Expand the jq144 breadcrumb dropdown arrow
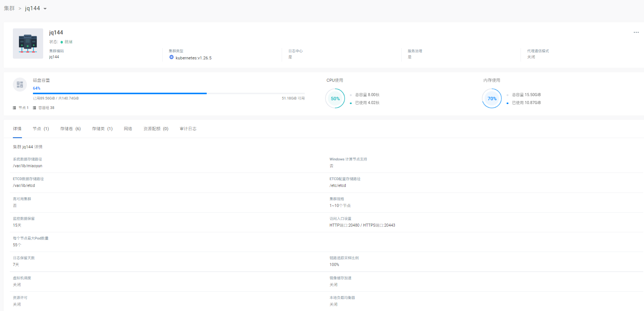Viewport: 644px width, 311px height. coord(45,9)
